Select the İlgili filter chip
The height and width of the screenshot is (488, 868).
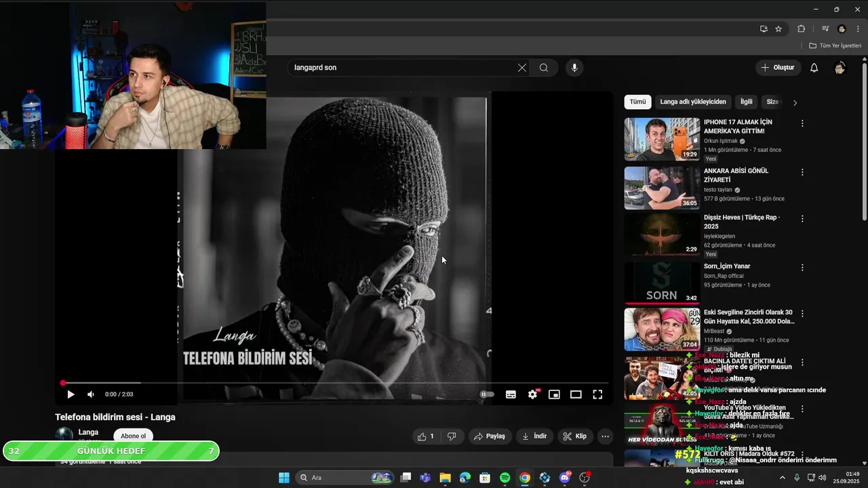point(747,102)
